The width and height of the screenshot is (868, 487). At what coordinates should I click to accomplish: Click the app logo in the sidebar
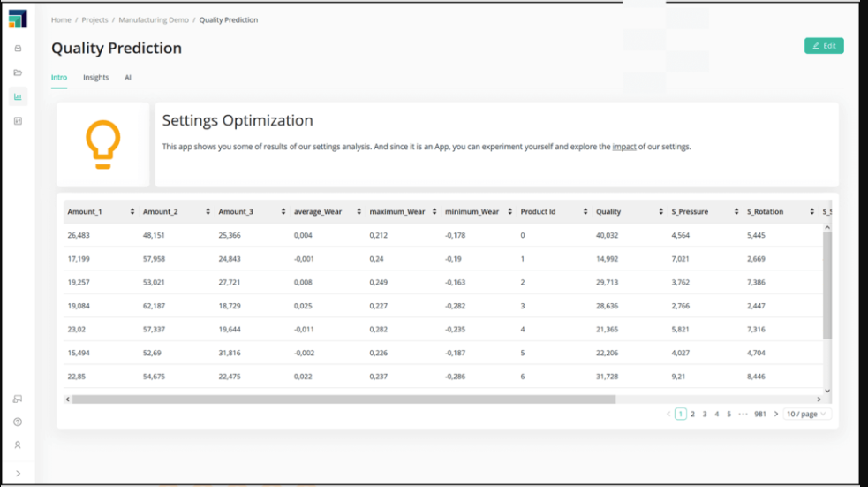(18, 19)
